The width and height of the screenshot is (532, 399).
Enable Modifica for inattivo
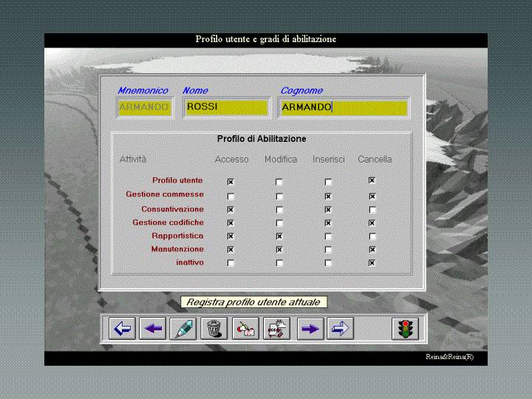(x=279, y=263)
